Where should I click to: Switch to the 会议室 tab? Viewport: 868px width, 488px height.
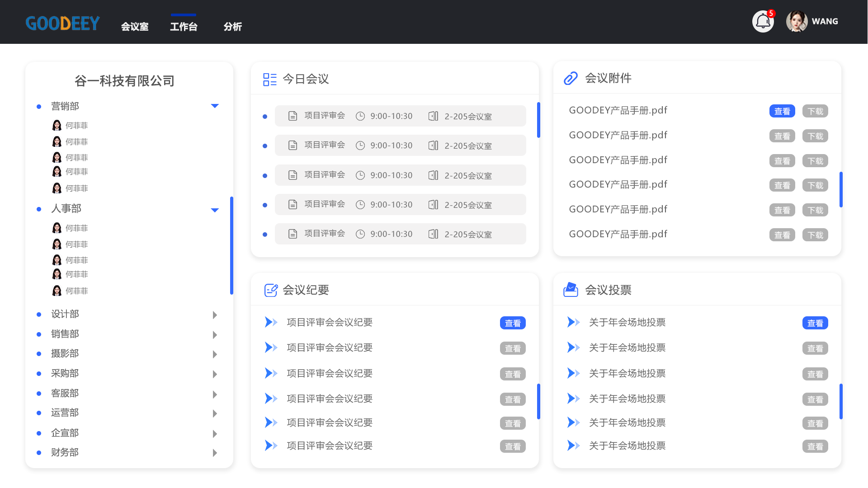click(x=135, y=27)
